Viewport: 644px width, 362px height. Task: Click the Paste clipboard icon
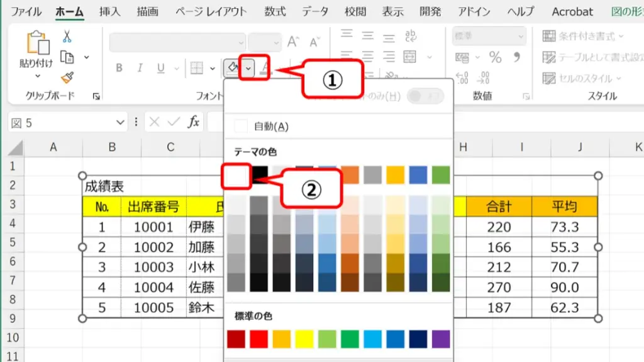point(37,42)
